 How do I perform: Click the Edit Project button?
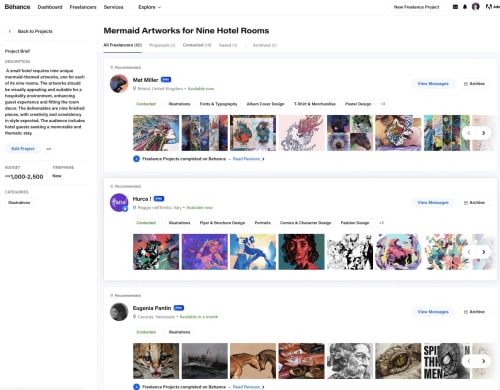point(23,149)
